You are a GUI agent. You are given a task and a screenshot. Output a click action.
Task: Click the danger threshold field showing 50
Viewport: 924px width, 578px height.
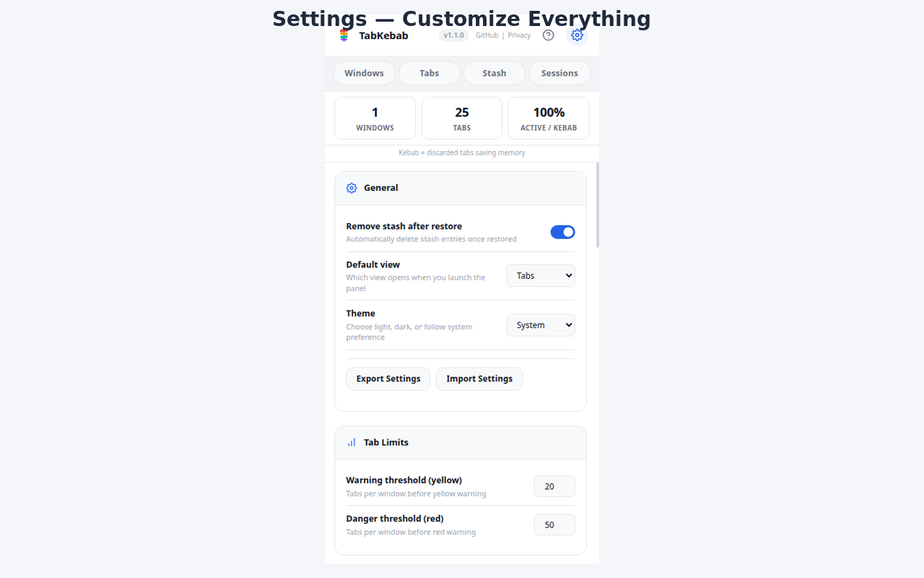(x=554, y=525)
